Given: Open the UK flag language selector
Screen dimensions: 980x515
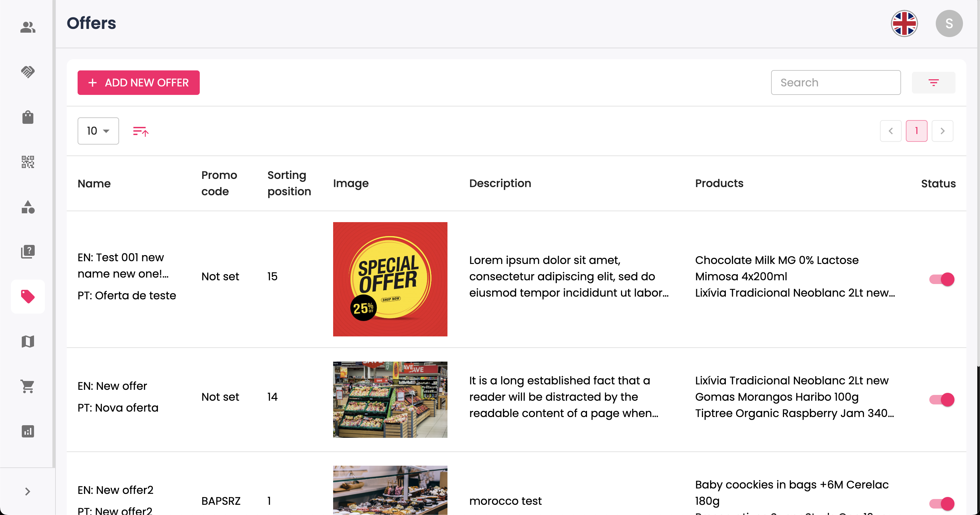Looking at the screenshot, I should [x=904, y=23].
